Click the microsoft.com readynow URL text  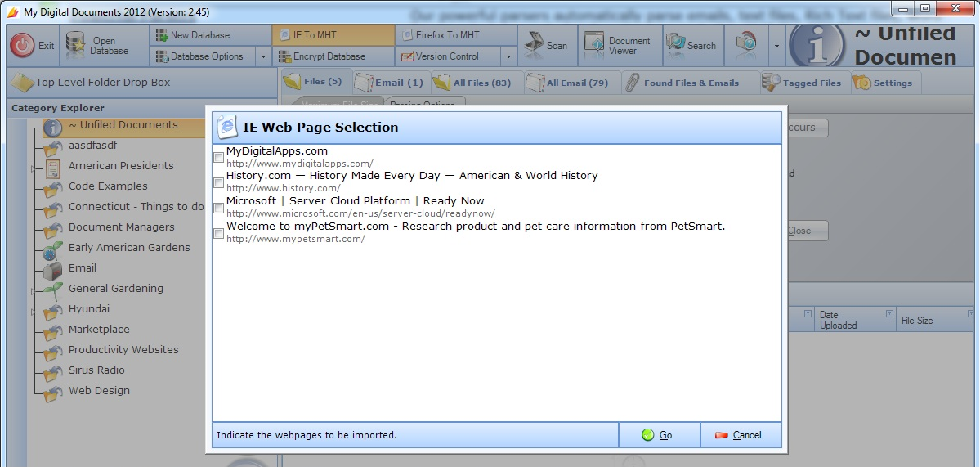click(360, 213)
